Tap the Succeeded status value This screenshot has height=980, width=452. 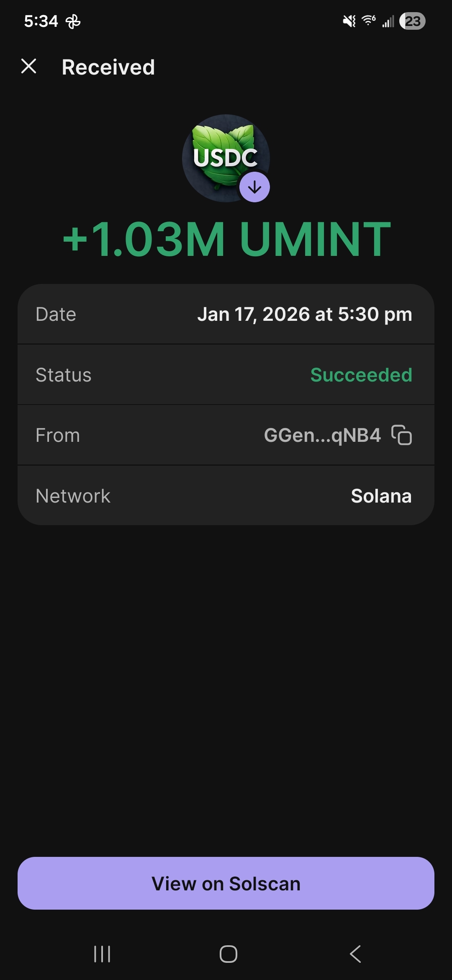[361, 375]
